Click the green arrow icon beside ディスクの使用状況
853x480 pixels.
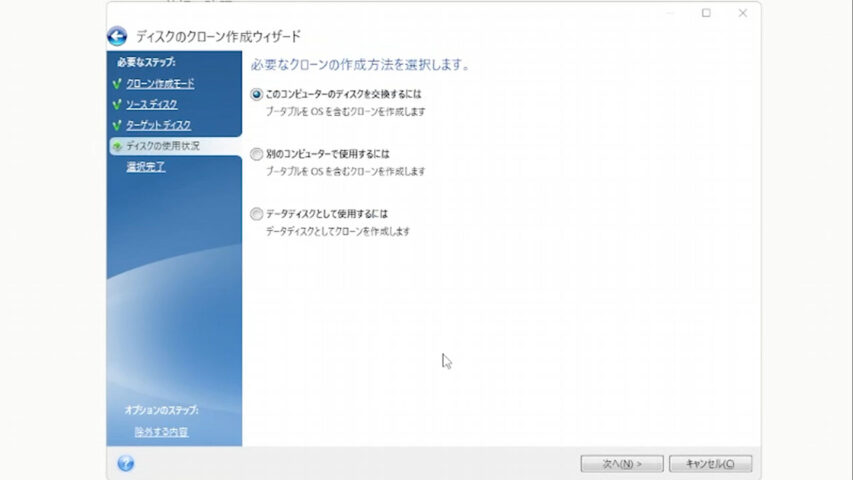click(x=117, y=146)
